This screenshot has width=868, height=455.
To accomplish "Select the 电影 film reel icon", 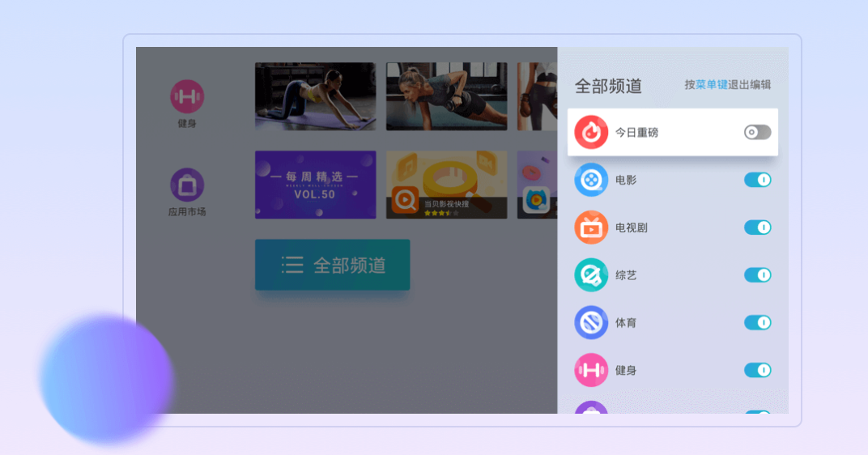I will pyautogui.click(x=591, y=180).
